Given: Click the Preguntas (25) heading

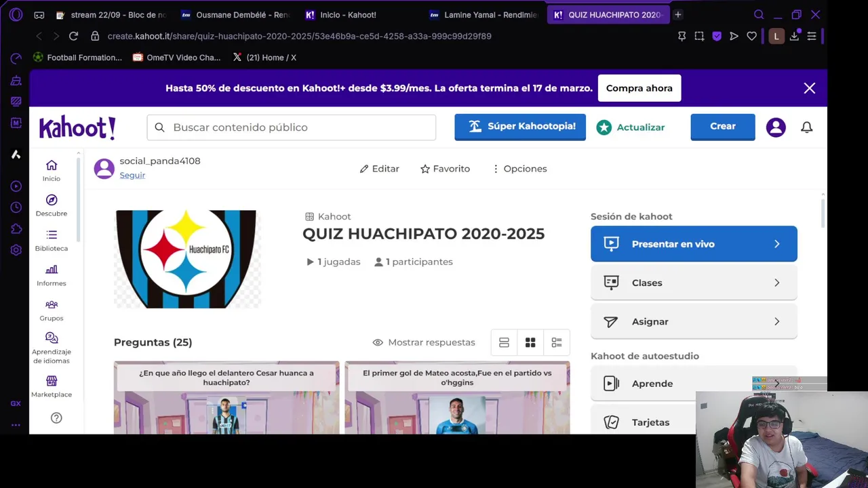Looking at the screenshot, I should [x=153, y=342].
